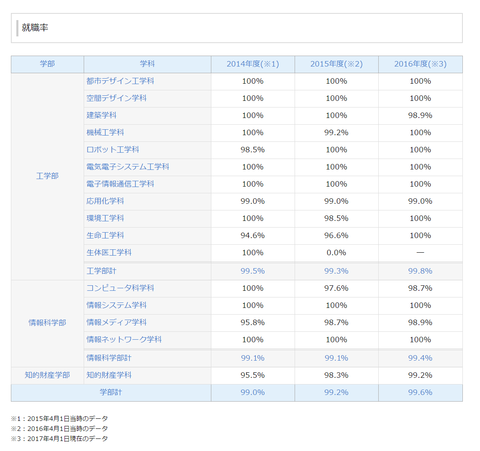This screenshot has height=451, width=480.
Task: Select 98.5% in the ロボット工学科 row
Action: [x=253, y=150]
